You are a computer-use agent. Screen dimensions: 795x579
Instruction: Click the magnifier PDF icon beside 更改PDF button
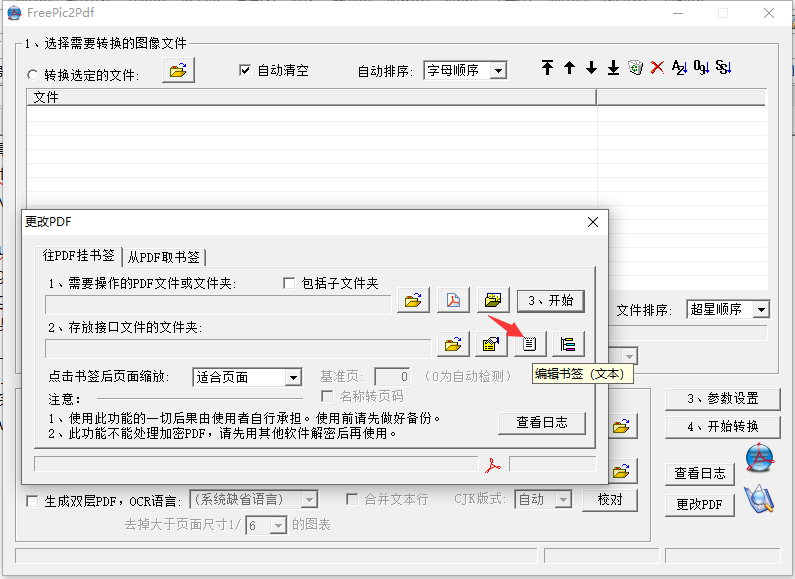click(759, 499)
